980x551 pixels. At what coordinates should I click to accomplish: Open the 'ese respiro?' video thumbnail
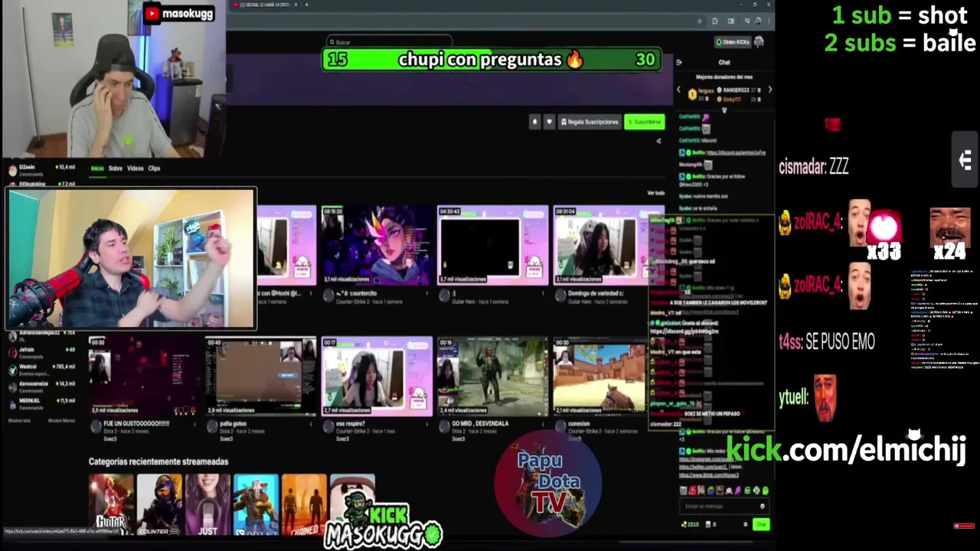[x=376, y=376]
